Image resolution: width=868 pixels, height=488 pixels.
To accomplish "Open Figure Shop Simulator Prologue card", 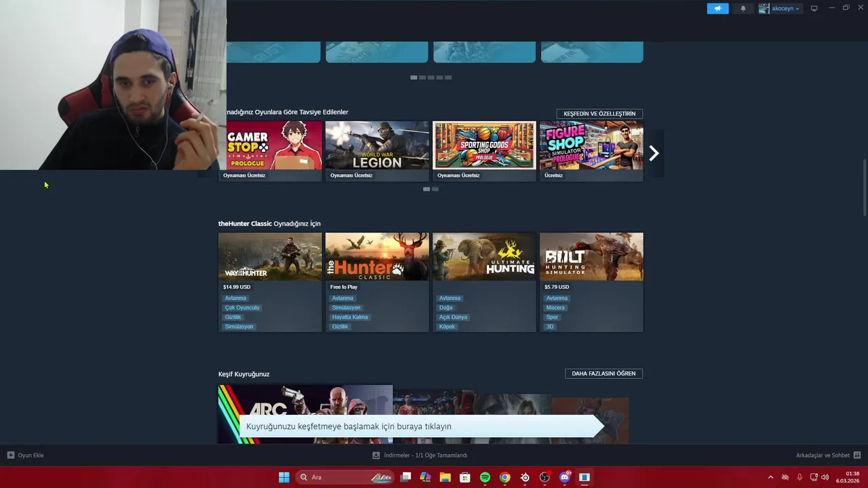I will [x=591, y=150].
